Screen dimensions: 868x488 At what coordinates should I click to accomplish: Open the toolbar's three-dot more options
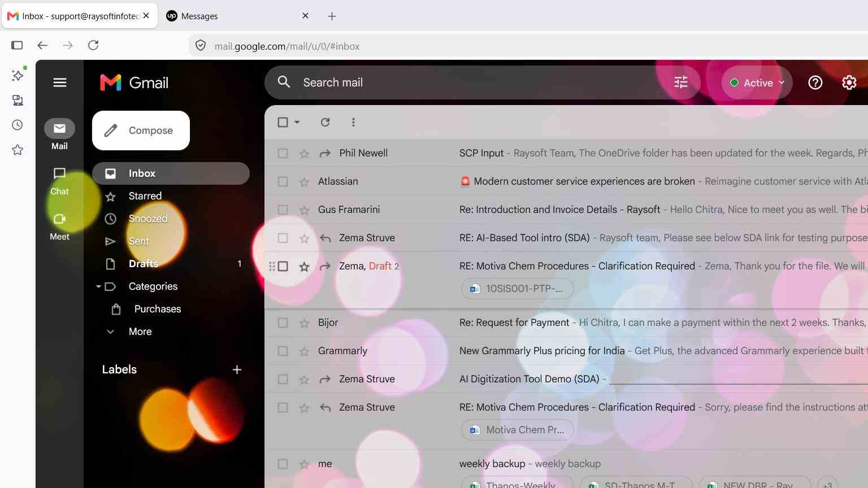(x=353, y=122)
